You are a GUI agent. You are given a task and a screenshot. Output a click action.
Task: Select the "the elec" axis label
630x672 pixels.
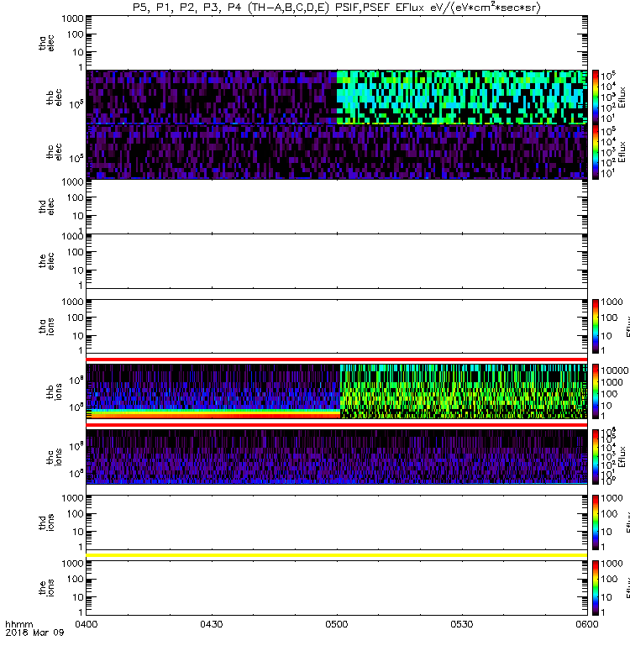point(46,261)
